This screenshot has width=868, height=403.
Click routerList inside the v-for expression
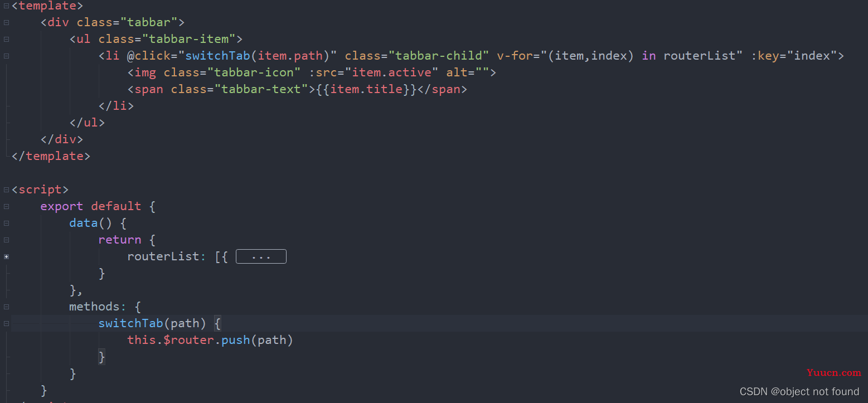point(700,56)
